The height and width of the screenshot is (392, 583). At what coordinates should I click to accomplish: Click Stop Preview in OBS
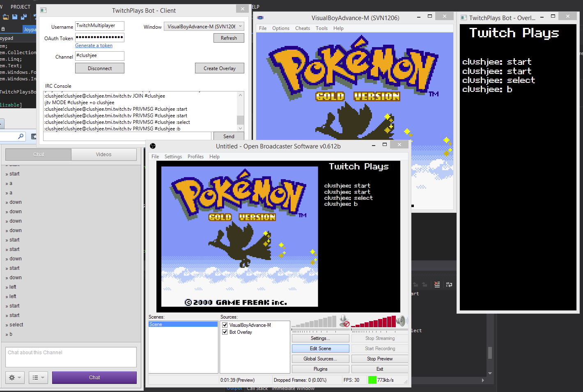[380, 359]
